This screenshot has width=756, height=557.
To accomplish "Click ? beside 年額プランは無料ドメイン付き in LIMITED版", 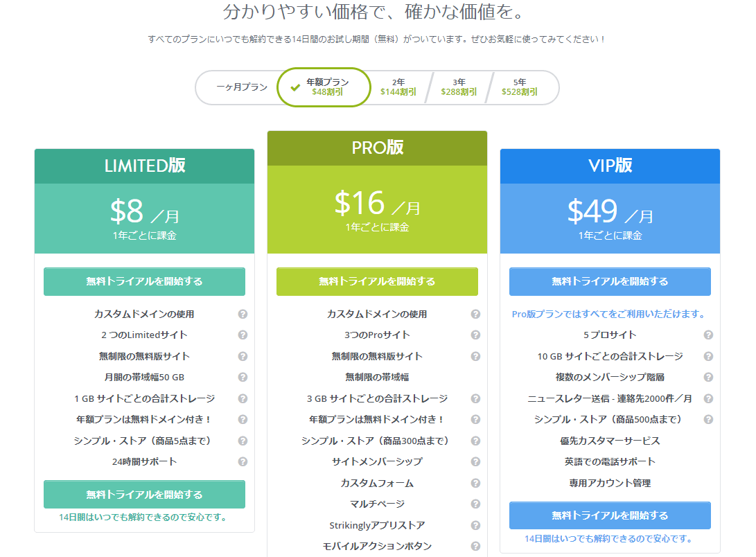I will pyautogui.click(x=243, y=418).
